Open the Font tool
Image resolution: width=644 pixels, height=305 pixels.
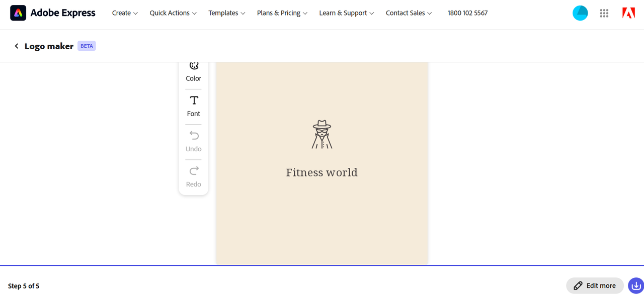[x=194, y=106]
